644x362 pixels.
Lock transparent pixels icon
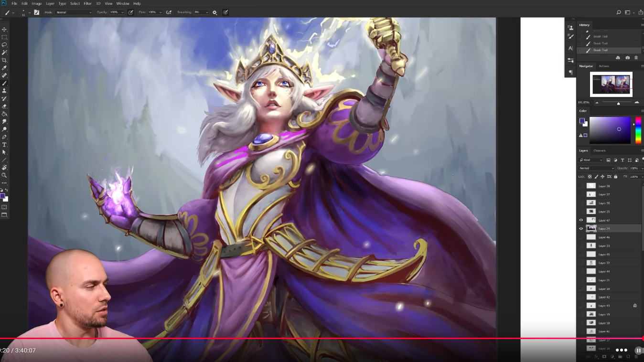click(590, 177)
